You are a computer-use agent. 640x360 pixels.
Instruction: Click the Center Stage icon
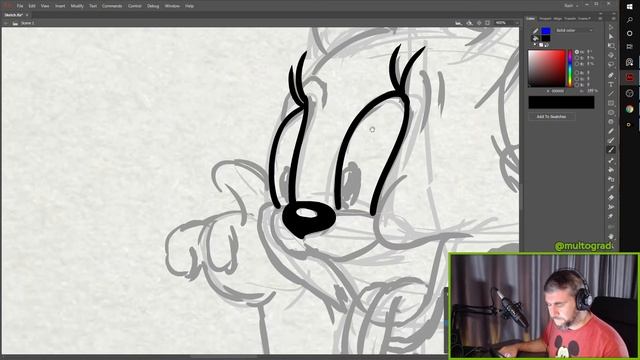tap(479, 23)
